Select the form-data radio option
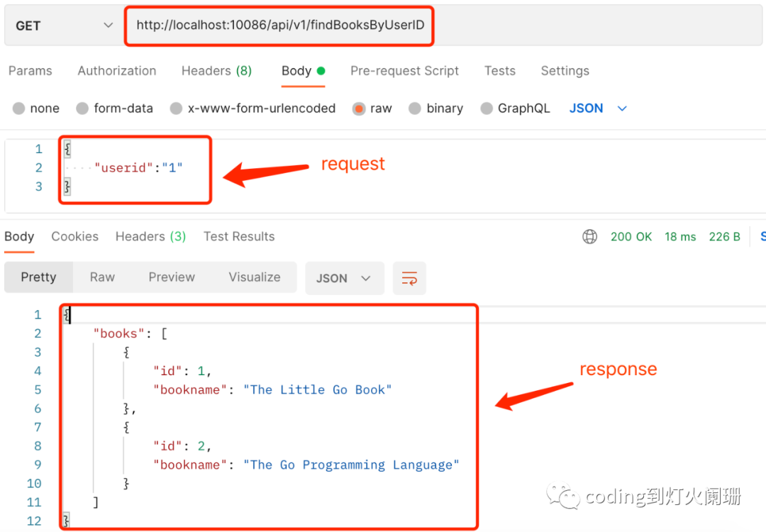 [114, 108]
